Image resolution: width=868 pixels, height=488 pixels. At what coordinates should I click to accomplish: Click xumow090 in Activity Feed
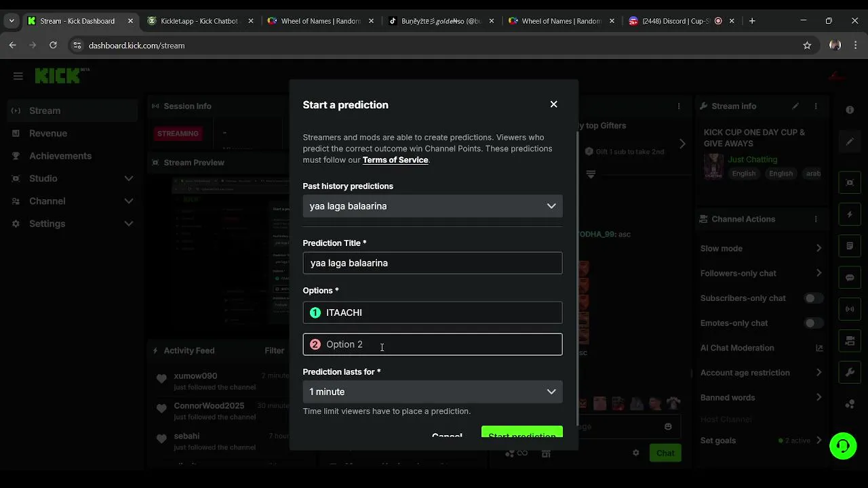click(x=195, y=376)
